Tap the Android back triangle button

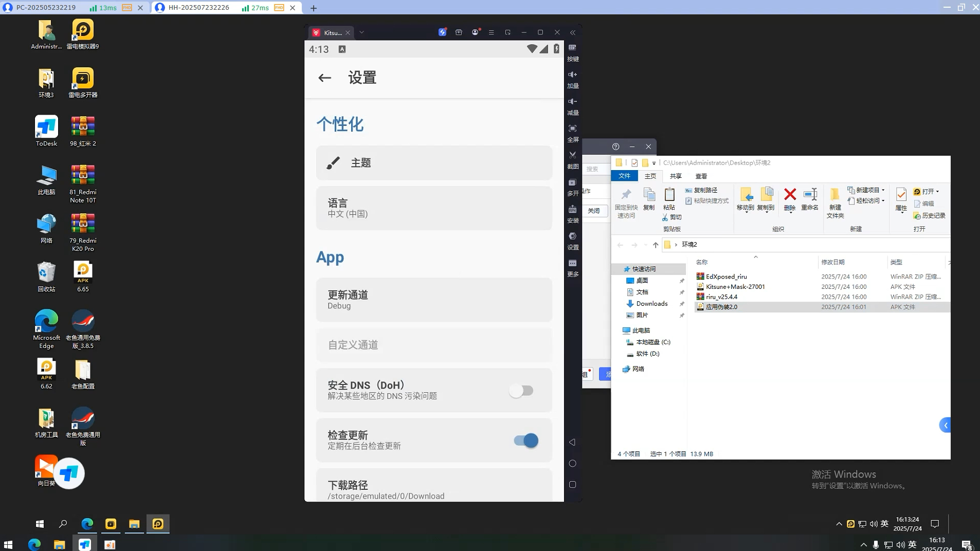pos(572,442)
